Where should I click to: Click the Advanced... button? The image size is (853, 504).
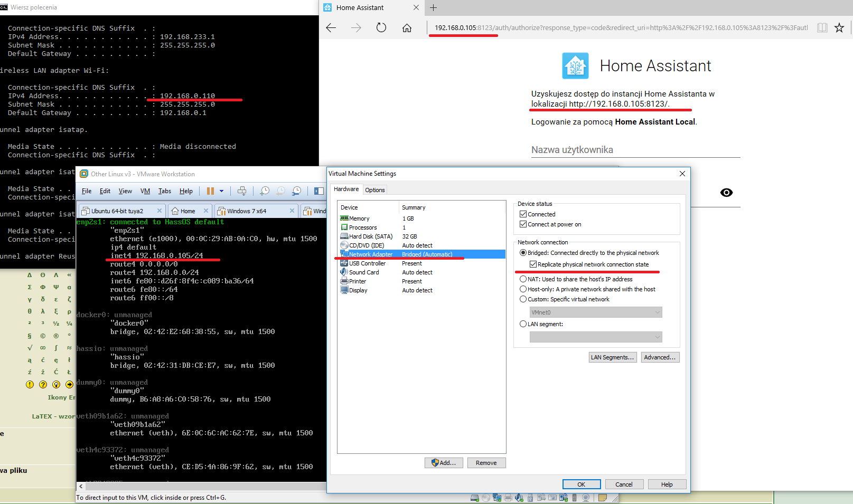[660, 357]
